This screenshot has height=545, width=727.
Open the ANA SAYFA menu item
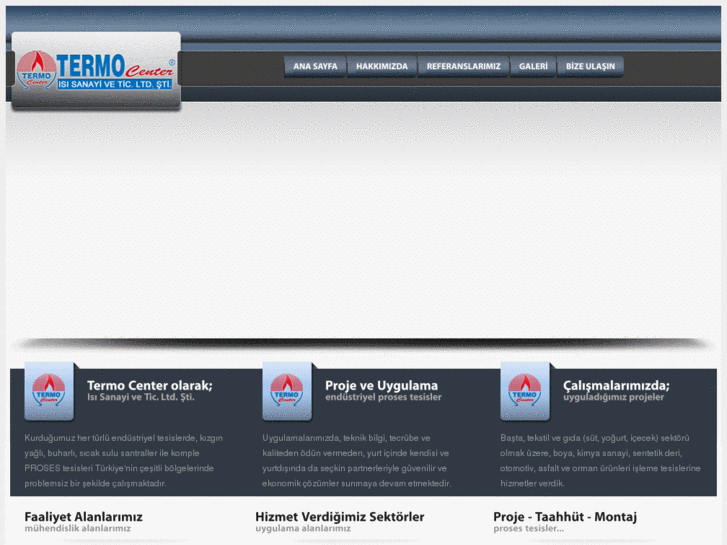(315, 66)
